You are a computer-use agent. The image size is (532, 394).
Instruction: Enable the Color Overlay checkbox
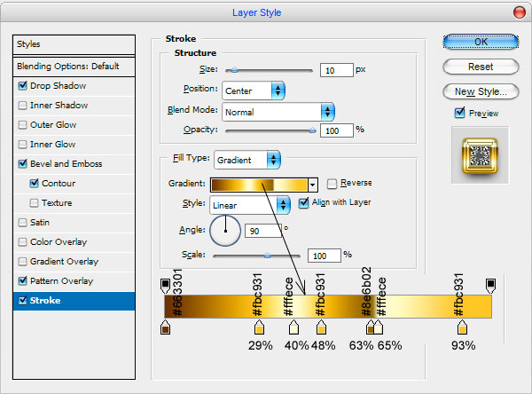(23, 242)
